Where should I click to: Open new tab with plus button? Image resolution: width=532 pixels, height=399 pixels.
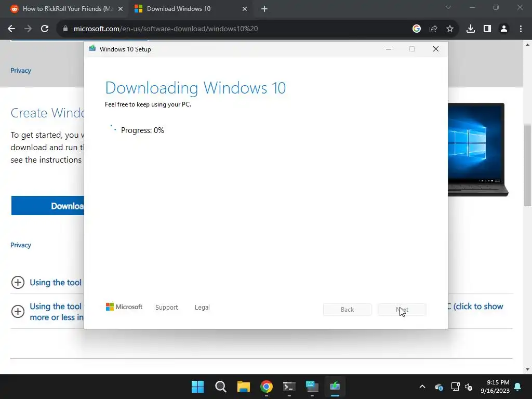(264, 9)
